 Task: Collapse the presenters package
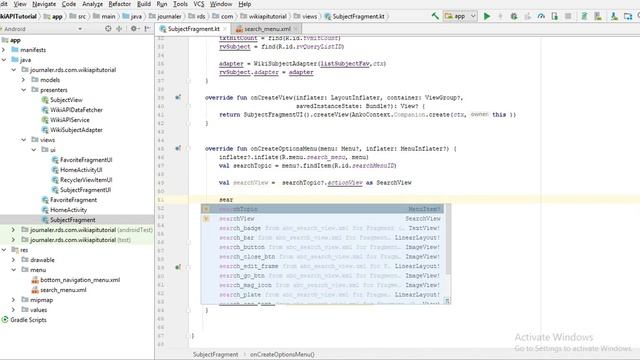pos(24,90)
